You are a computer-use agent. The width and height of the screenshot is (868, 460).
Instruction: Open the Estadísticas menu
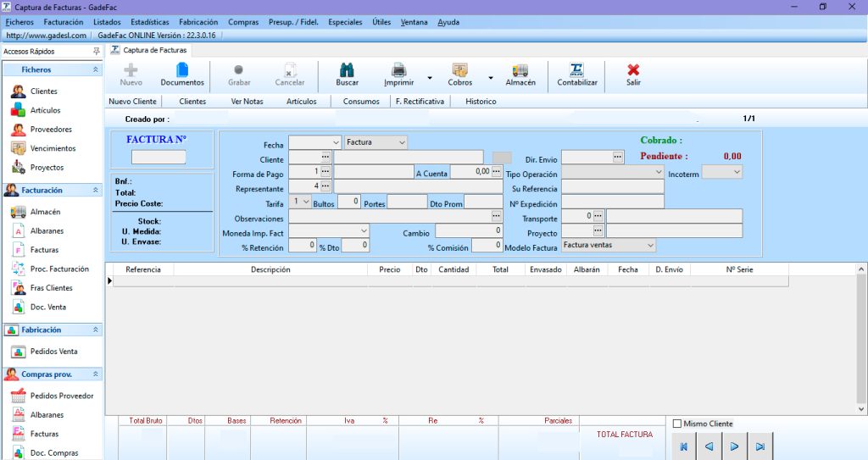(x=149, y=22)
